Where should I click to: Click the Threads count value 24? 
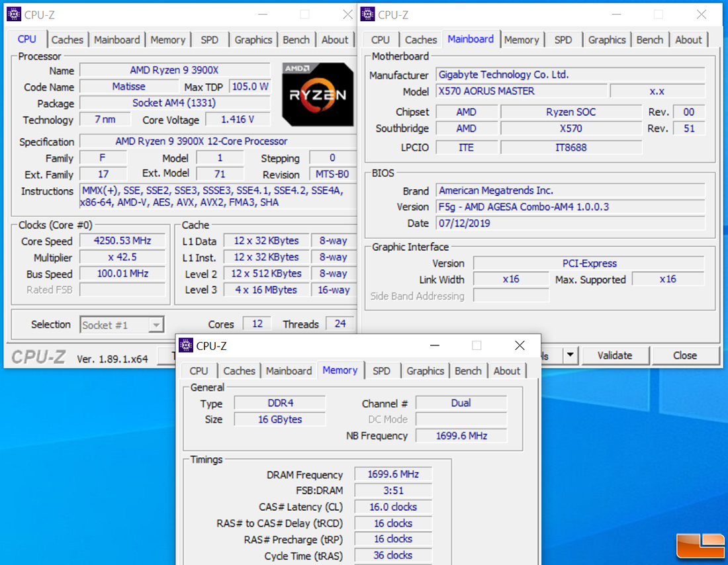tap(340, 324)
